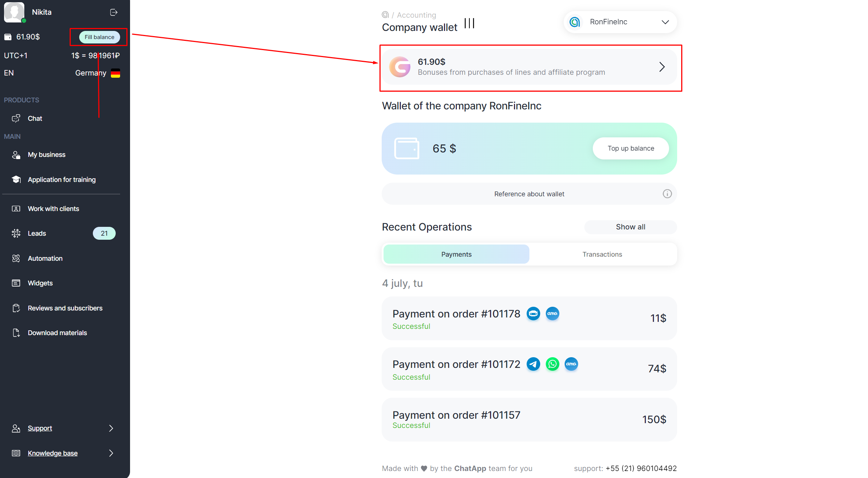868x478 pixels.
Task: Open Automation from the sidebar
Action: tap(45, 259)
